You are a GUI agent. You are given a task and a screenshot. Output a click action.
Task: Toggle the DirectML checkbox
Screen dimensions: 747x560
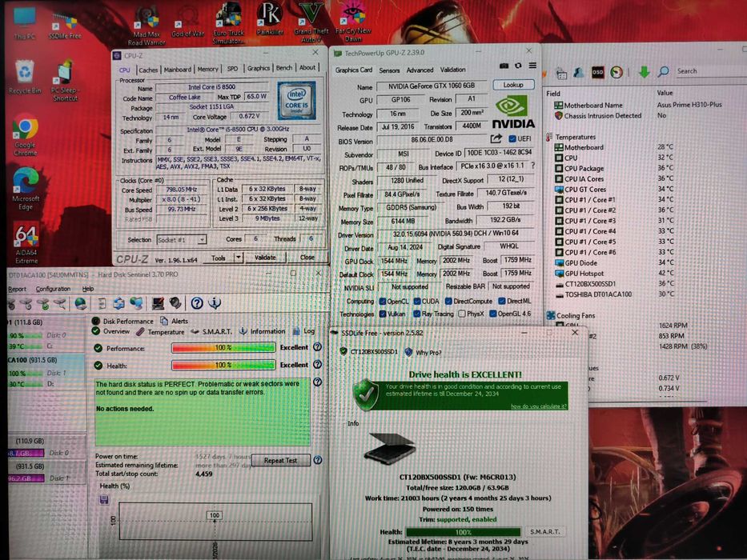click(x=501, y=301)
